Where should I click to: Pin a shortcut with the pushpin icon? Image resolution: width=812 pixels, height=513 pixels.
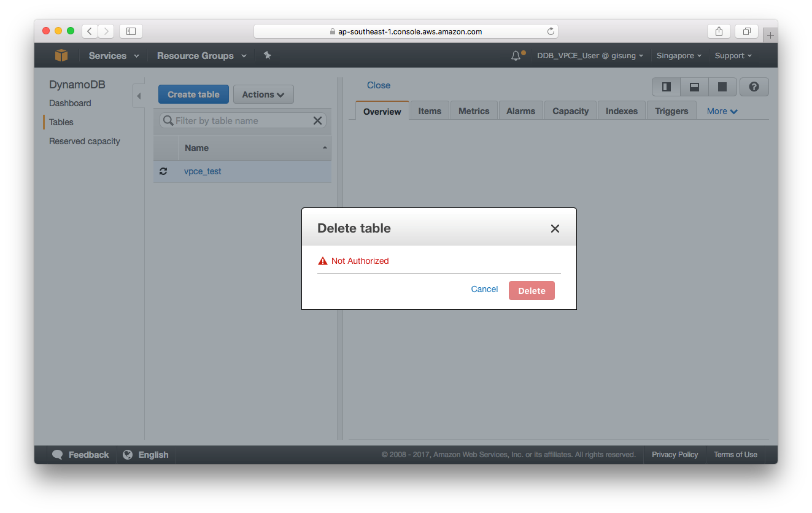pos(267,55)
